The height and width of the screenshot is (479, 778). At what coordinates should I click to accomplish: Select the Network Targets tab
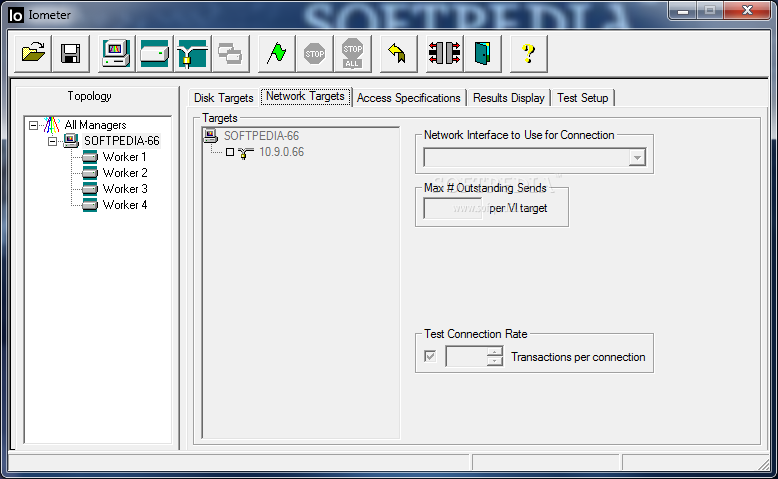pyautogui.click(x=306, y=96)
